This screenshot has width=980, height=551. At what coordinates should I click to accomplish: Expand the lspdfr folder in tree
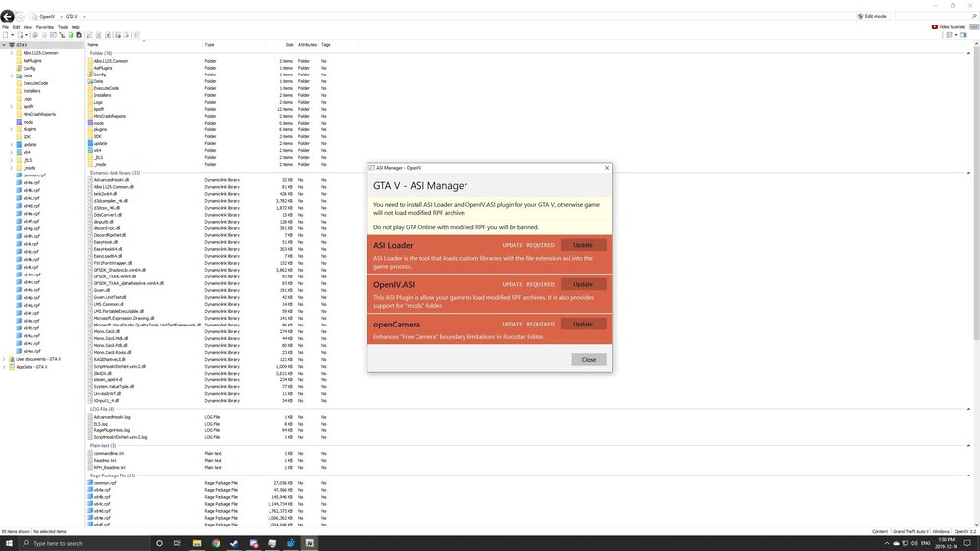tap(11, 106)
